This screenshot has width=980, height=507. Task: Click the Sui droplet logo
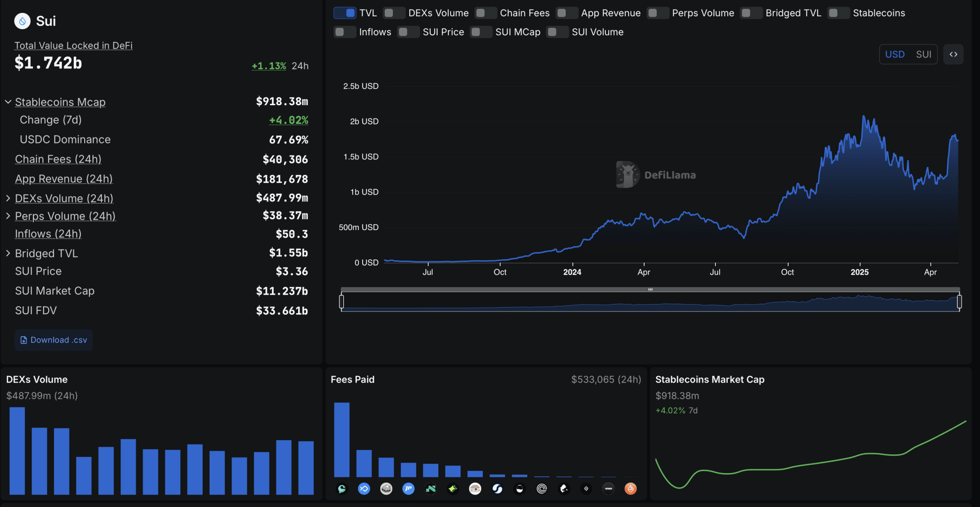pos(22,21)
